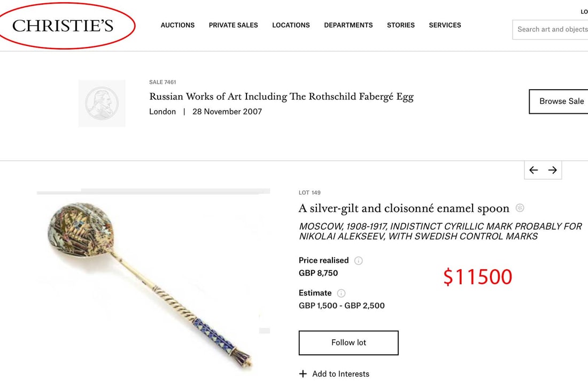Click the Christie's logo
The image size is (588, 390).
pyautogui.click(x=63, y=26)
